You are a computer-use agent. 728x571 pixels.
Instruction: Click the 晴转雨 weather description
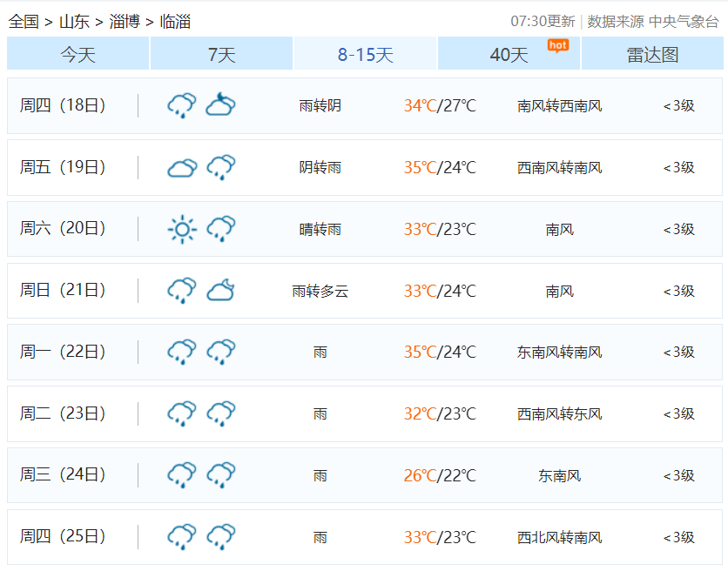click(x=320, y=229)
